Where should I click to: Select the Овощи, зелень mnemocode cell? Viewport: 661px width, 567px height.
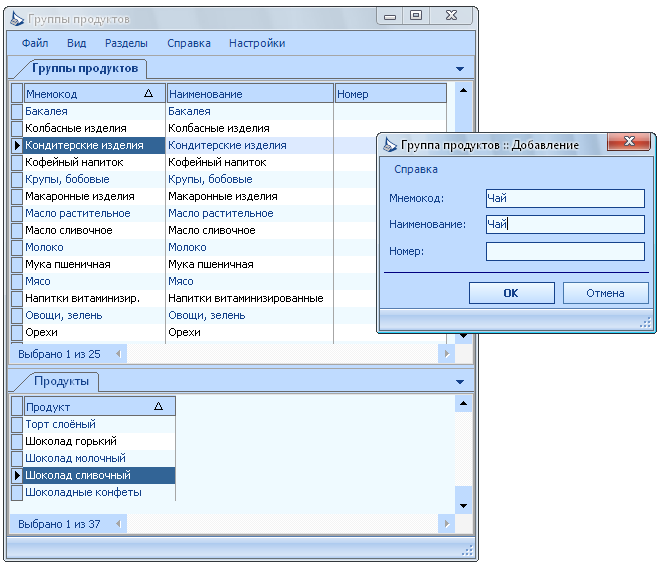click(94, 315)
